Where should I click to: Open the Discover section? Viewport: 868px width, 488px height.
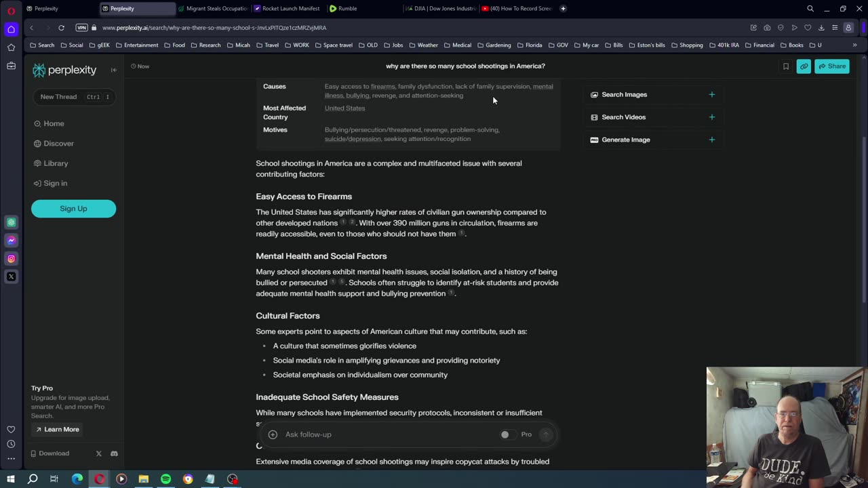[x=54, y=144]
